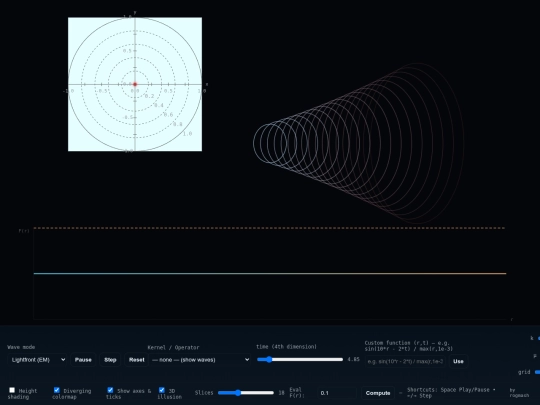Screen dimensions: 540x405
Task: Apply custom function with the Use button
Action: 458,361
